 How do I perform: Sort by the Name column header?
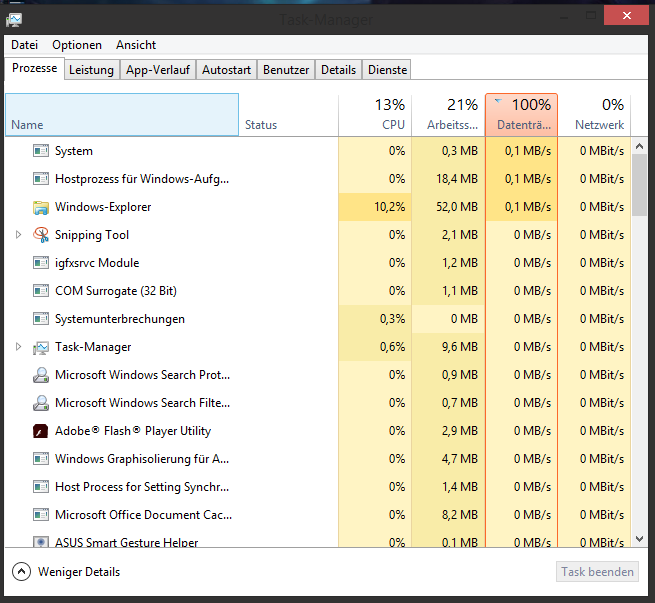pos(122,115)
